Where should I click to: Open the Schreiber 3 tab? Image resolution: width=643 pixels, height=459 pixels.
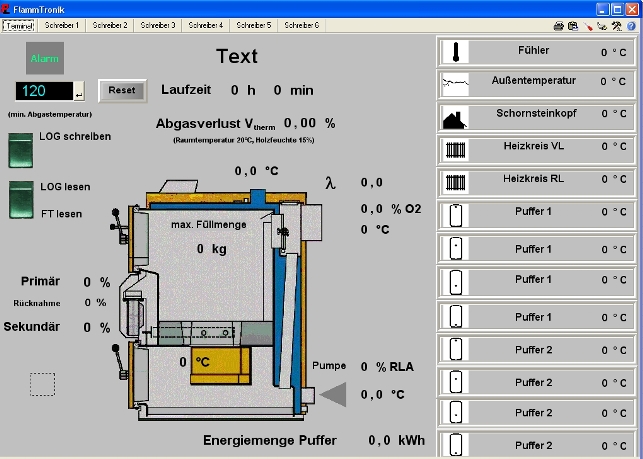(158, 25)
